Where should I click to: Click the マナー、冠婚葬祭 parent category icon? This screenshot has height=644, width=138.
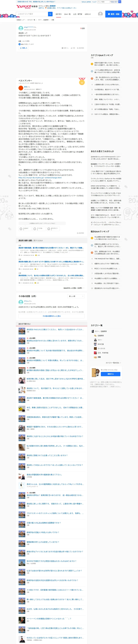[x=93, y=331]
